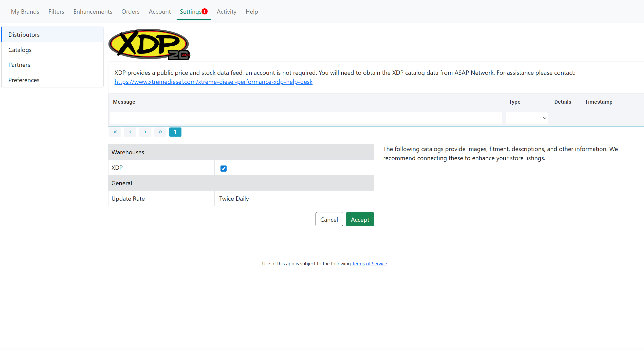This screenshot has height=350, width=644.
Task: Select Catalogs in the sidebar
Action: 20,50
